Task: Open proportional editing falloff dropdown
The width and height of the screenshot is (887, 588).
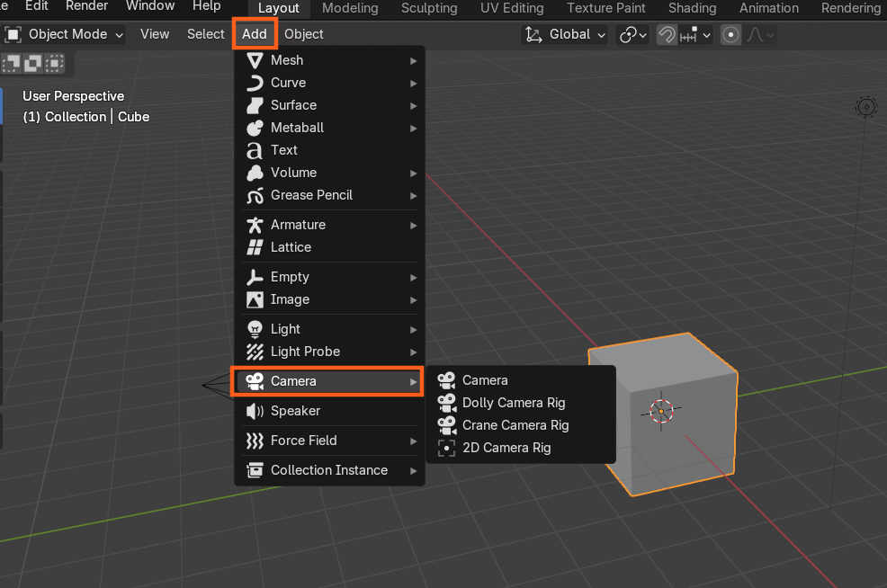Action: 760,34
